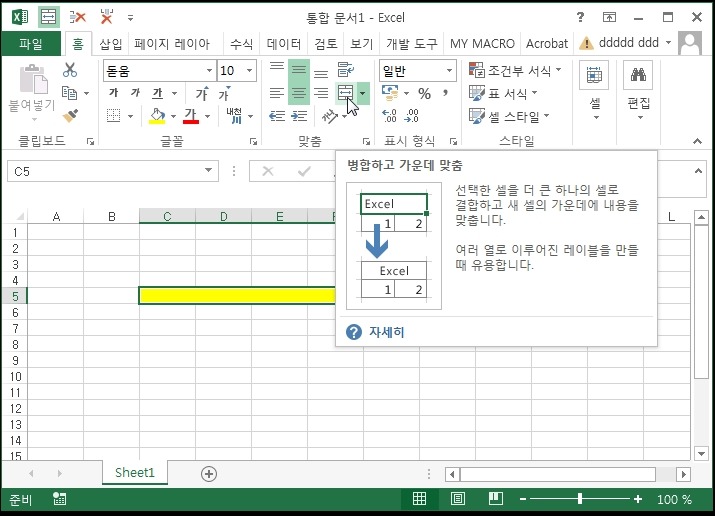Click the Copy icon in clipboard group
Viewport: 715px width, 516px height.
tap(69, 93)
